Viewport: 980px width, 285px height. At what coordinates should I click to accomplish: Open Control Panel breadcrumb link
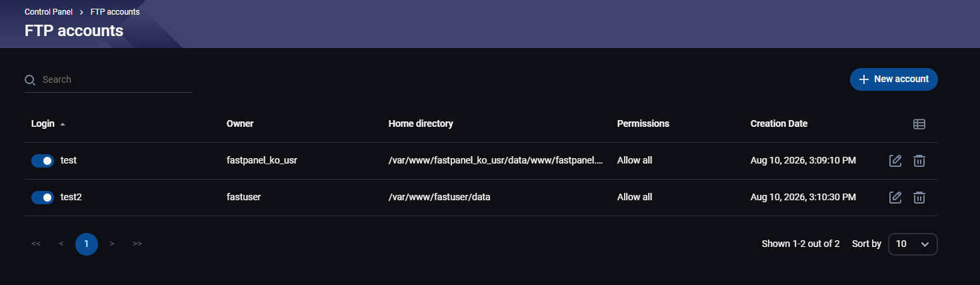pyautogui.click(x=49, y=12)
